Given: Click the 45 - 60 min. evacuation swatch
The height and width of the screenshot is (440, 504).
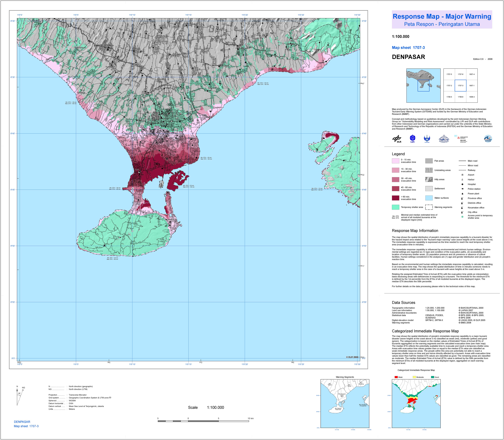Looking at the screenshot, I should [395, 189].
